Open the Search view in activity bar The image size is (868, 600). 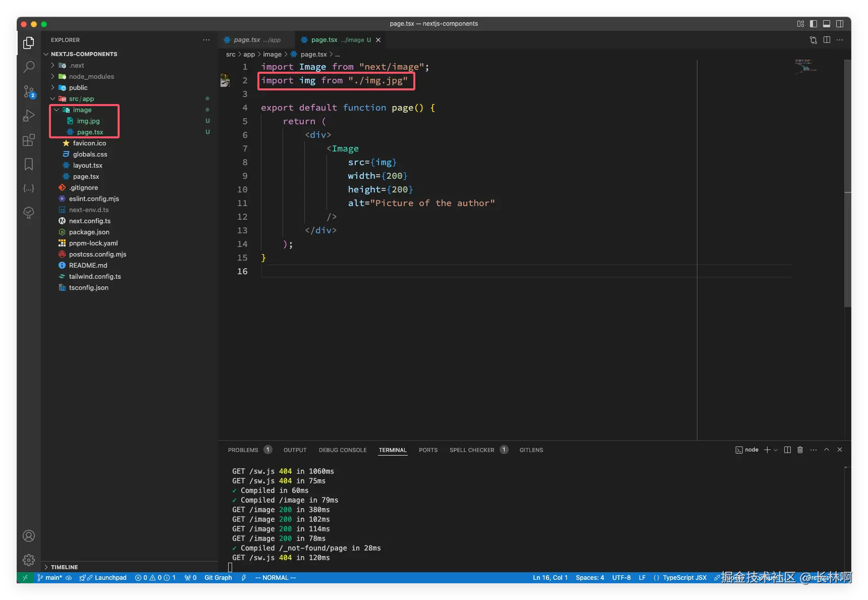29,67
